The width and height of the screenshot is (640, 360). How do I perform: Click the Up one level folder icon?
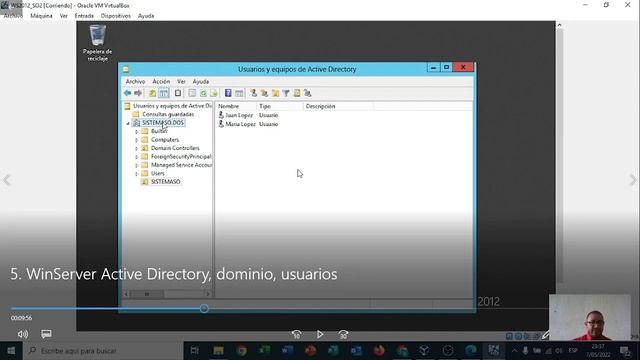pos(152,93)
